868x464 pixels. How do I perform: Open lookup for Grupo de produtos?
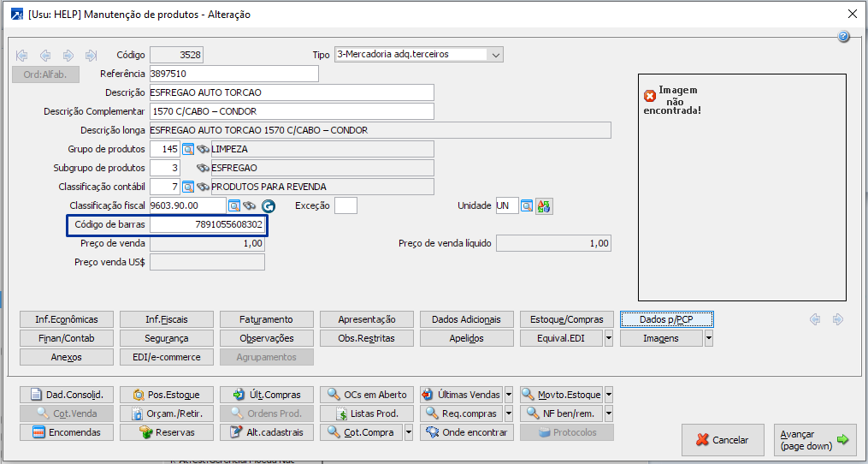coord(188,149)
